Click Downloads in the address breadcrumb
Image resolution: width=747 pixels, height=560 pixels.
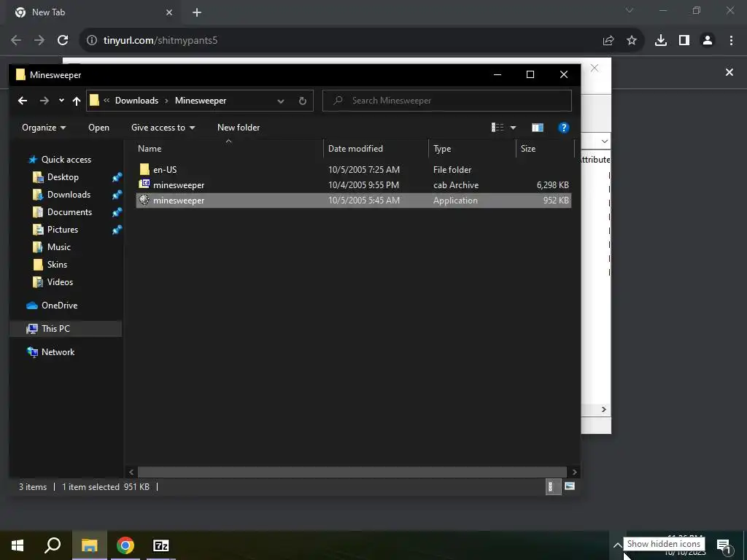coord(136,101)
